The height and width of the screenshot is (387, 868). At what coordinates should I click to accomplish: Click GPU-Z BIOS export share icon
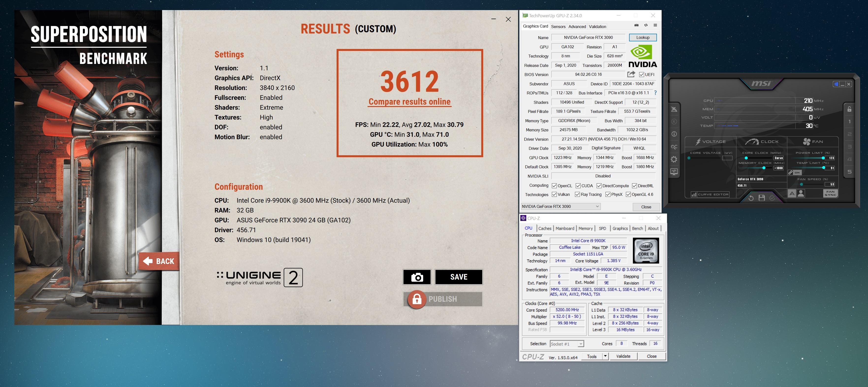[631, 75]
